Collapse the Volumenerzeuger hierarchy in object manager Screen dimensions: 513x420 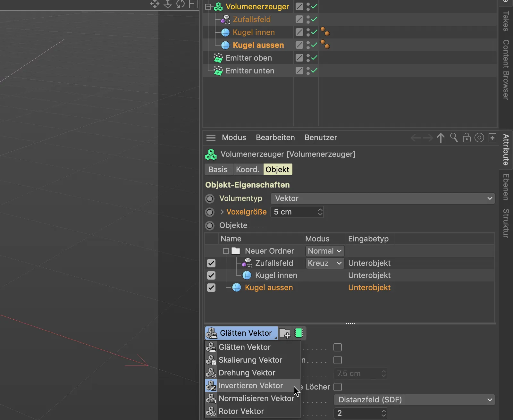(208, 7)
